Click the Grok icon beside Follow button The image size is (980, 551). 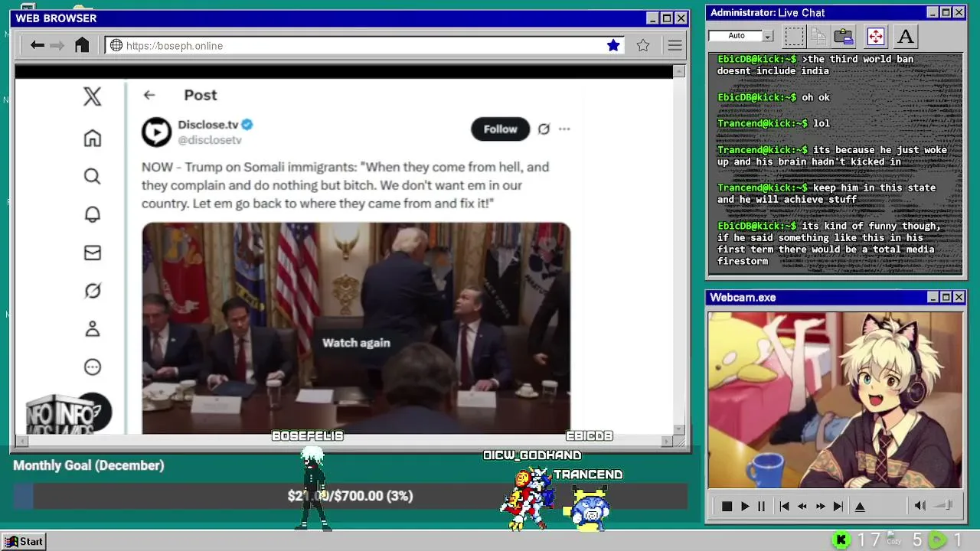(x=544, y=129)
